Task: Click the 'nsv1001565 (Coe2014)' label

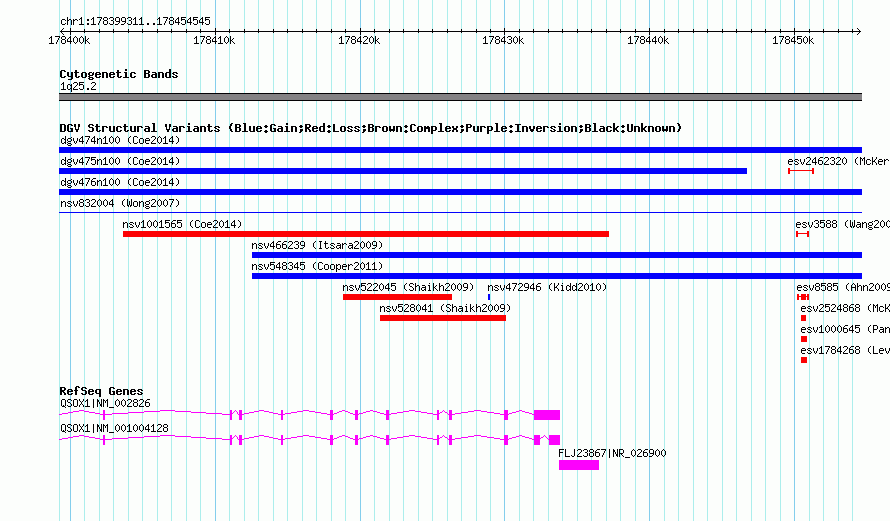Action: pyautogui.click(x=182, y=224)
